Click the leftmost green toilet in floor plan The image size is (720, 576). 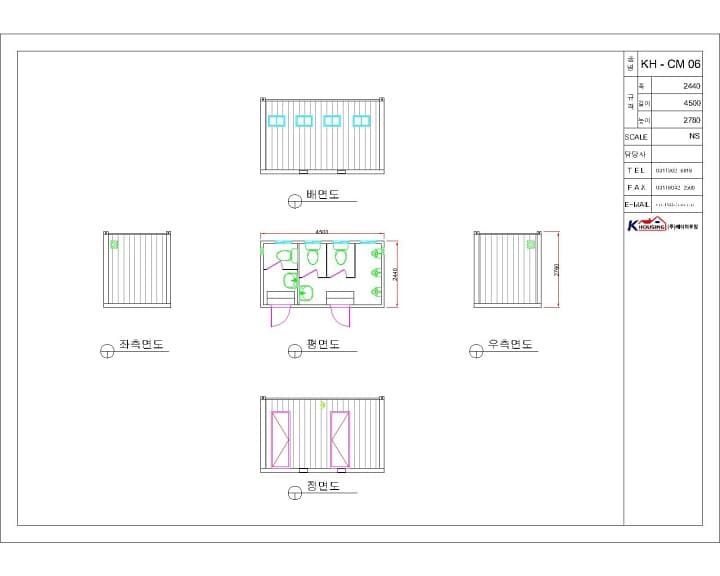click(x=286, y=255)
